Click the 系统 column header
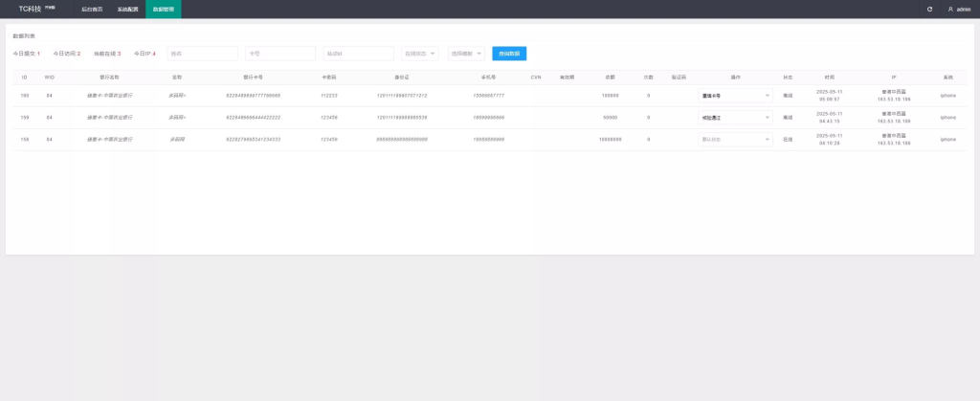Viewport: 980px width, 401px height. pos(948,78)
